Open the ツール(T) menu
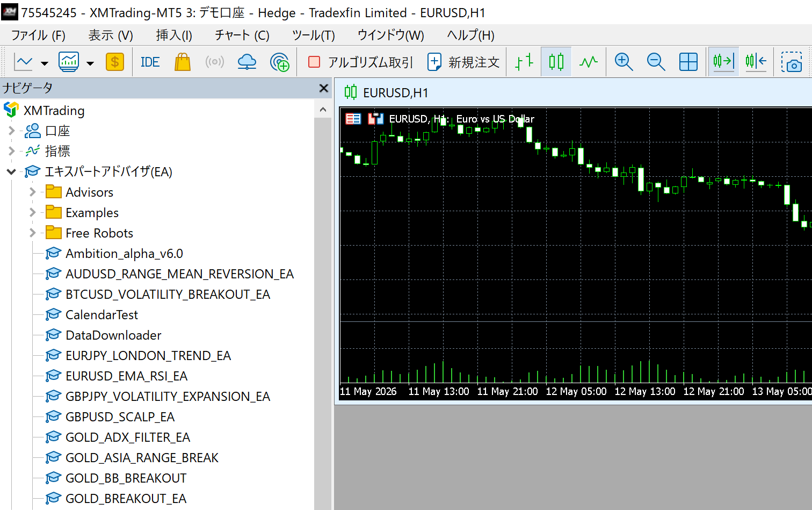 tap(314, 35)
